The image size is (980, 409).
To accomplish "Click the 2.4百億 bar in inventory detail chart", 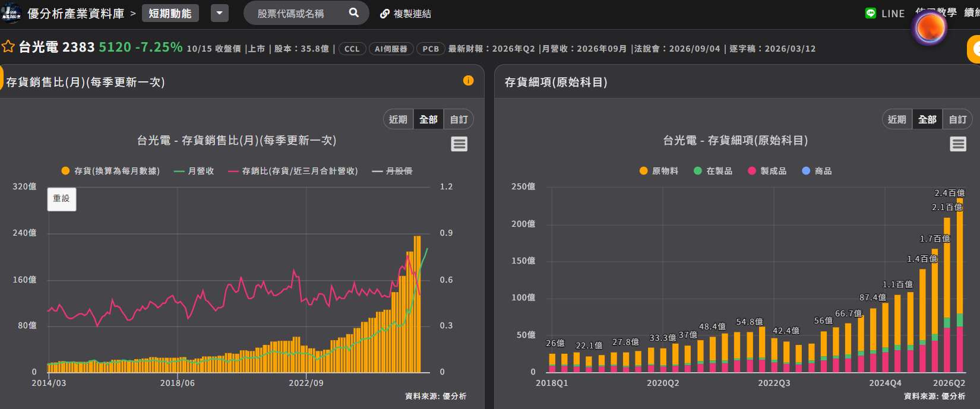I will (960, 286).
